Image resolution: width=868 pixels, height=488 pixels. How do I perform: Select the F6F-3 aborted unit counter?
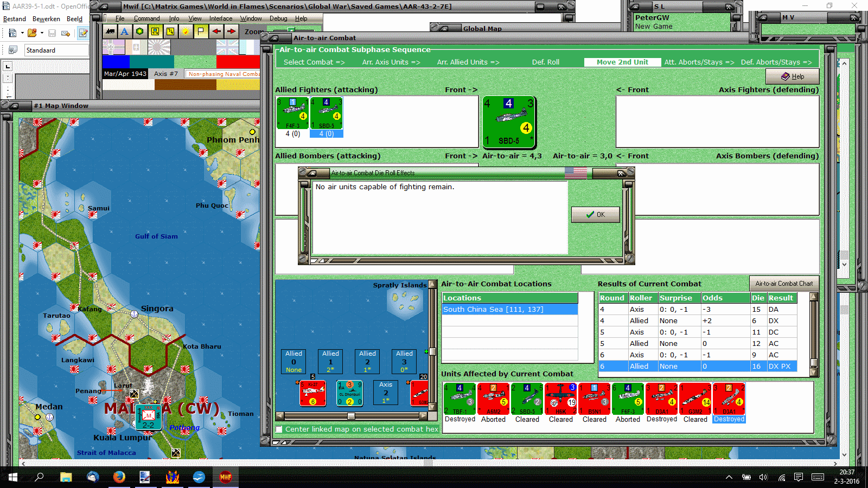tap(628, 399)
